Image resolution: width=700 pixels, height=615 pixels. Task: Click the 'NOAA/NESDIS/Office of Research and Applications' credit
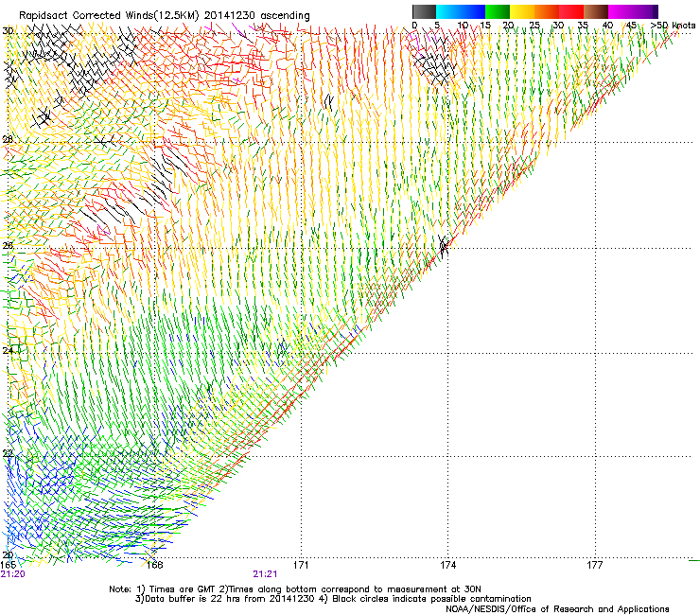557,609
